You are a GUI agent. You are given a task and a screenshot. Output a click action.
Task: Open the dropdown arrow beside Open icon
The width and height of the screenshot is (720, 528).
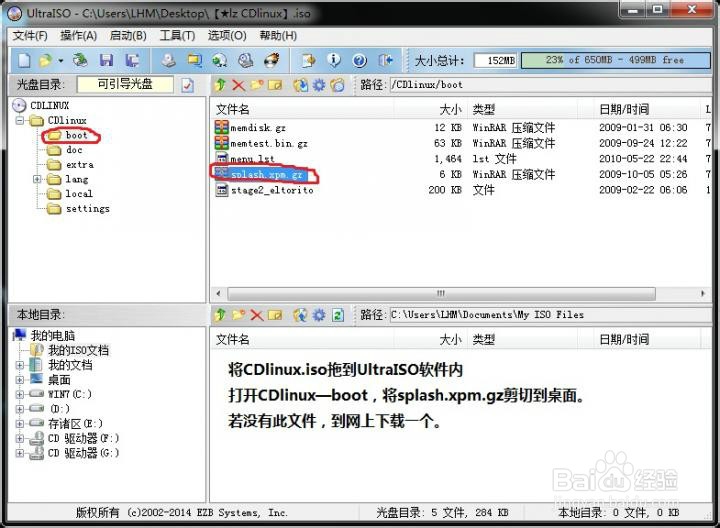pos(60,61)
